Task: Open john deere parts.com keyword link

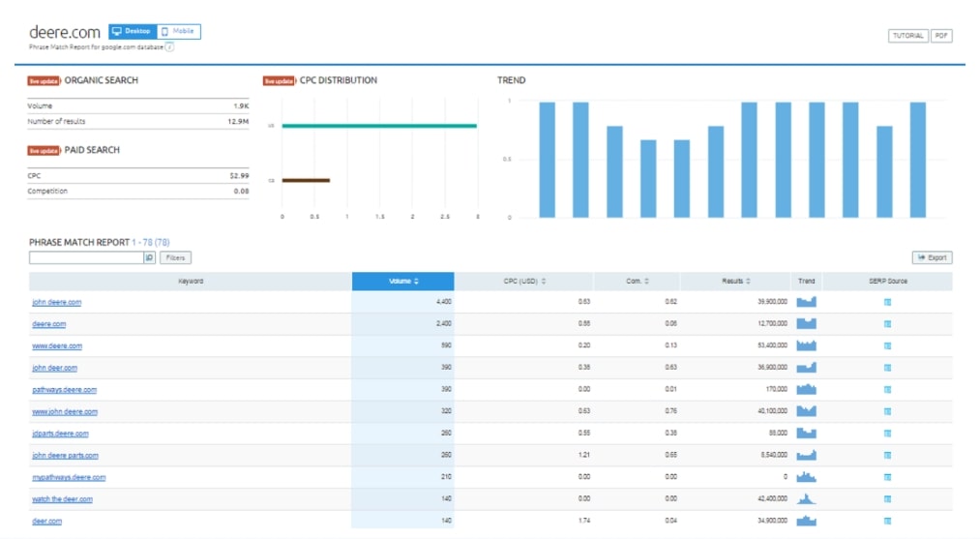Action: click(x=65, y=455)
